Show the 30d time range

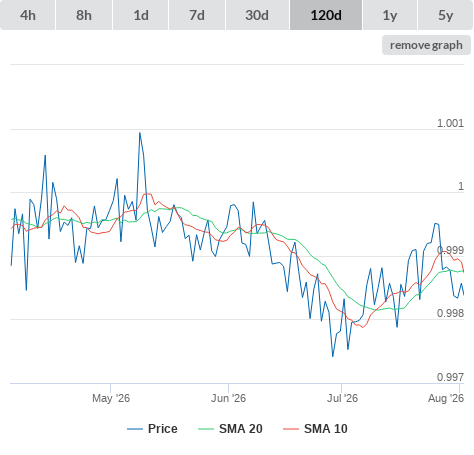pos(257,15)
